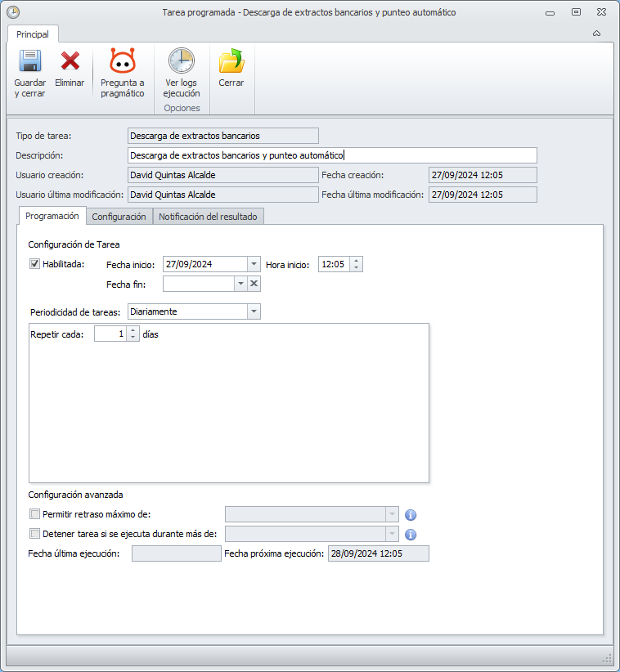The height and width of the screenshot is (672, 620).
Task: Enable Permitir retraso máximo de checkbox
Action: click(34, 514)
